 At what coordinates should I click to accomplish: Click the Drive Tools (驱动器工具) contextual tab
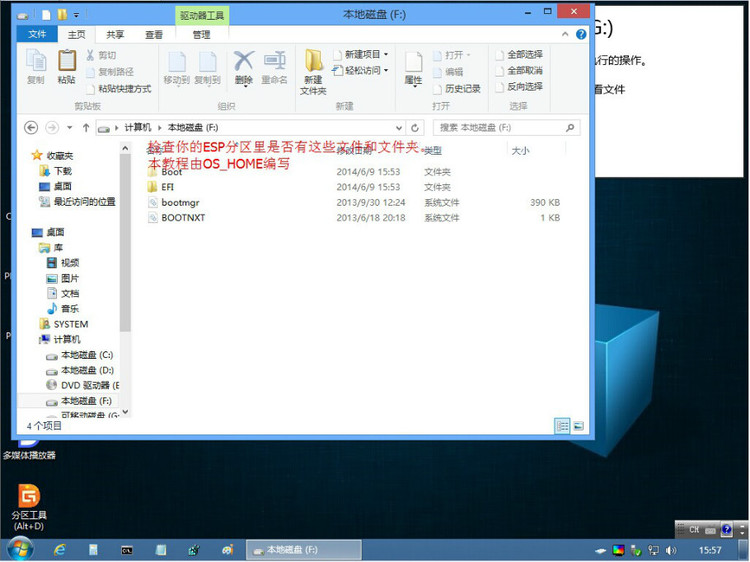tap(202, 15)
